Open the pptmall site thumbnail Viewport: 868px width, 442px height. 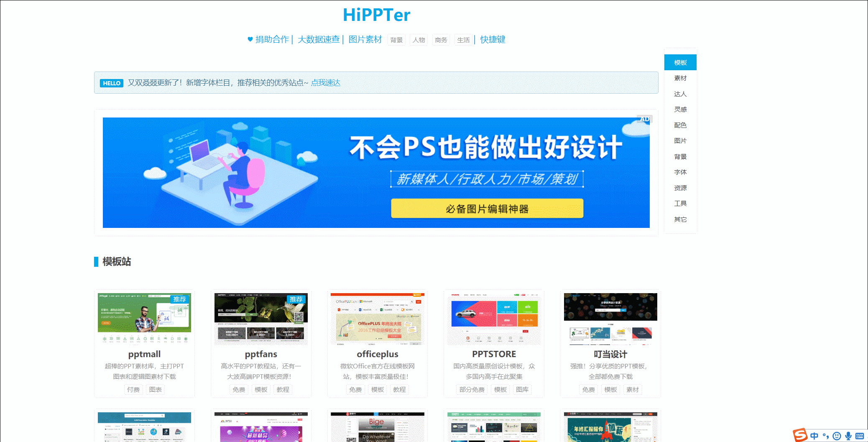coord(144,319)
